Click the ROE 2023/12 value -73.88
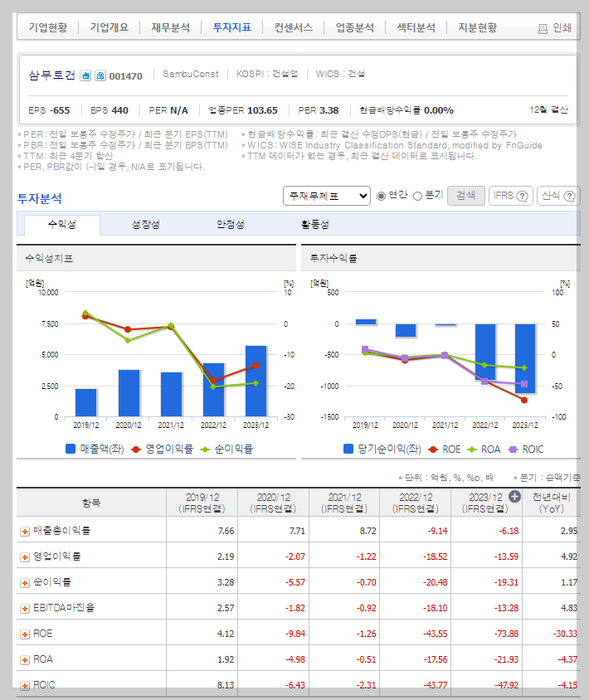589x700 pixels. 506,634
